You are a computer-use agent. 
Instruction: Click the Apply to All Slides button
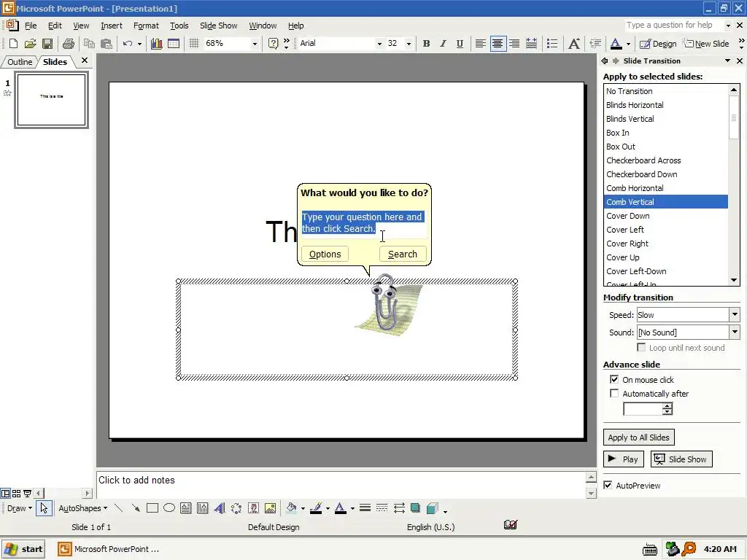tap(638, 437)
